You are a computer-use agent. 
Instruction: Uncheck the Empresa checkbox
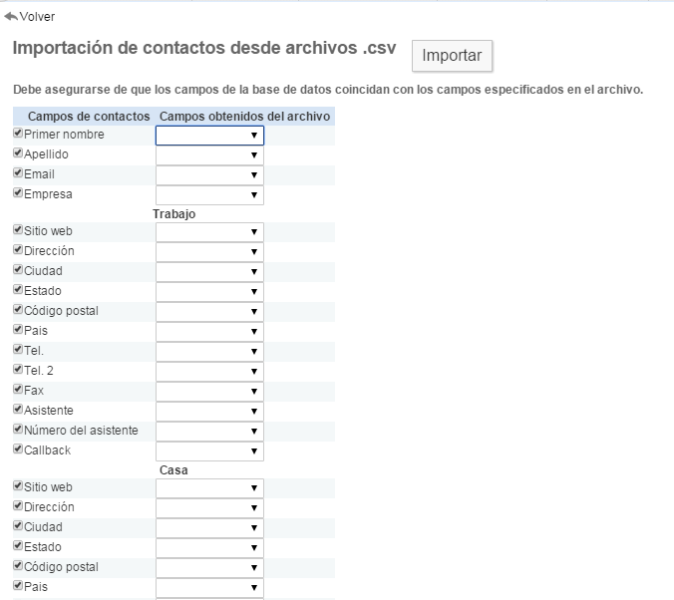click(16, 194)
